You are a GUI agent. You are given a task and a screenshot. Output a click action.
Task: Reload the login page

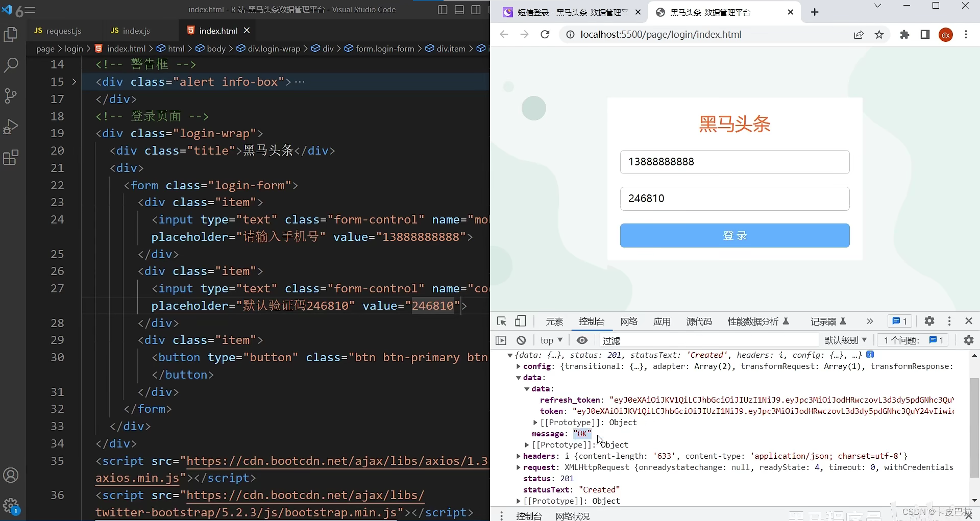[545, 34]
